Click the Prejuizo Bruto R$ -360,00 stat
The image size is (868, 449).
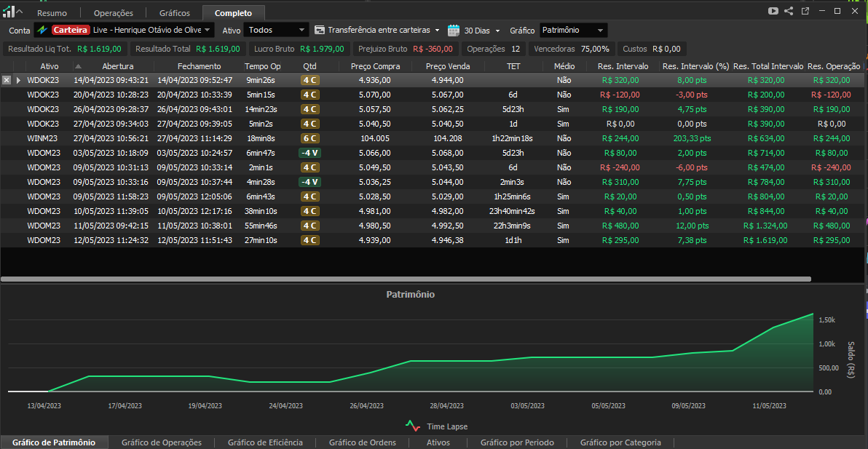405,49
